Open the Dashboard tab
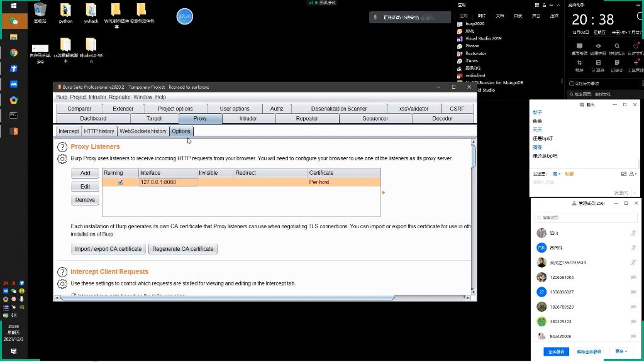The image size is (644, 362). tap(93, 119)
